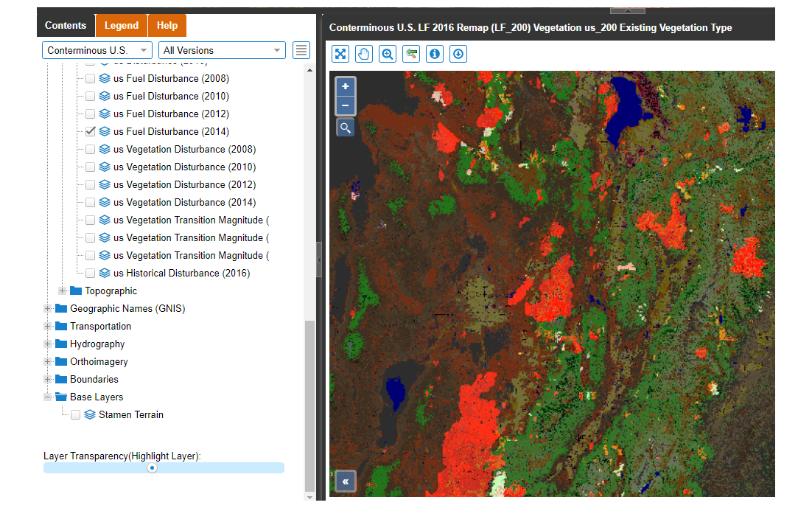The height and width of the screenshot is (508, 812).
Task: Open the layer list menu icon
Action: (x=301, y=50)
